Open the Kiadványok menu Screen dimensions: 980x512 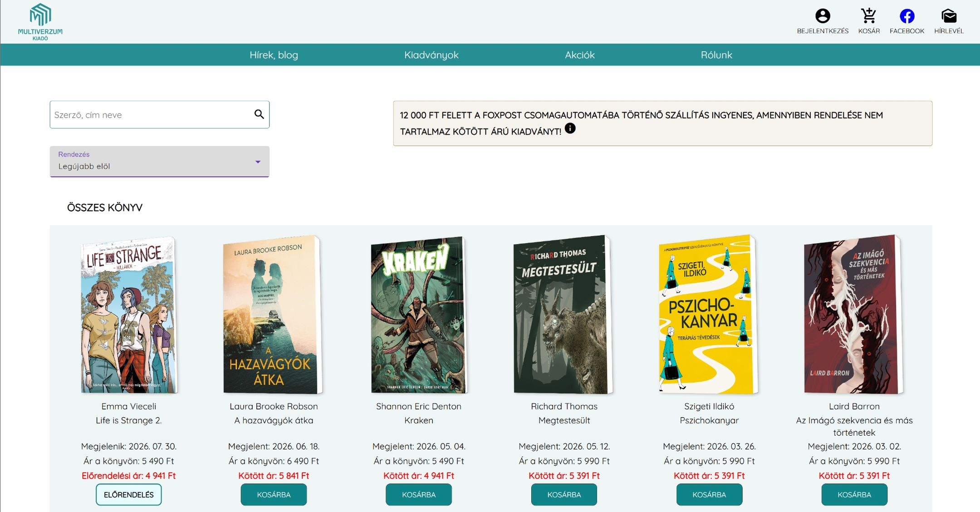tap(431, 55)
